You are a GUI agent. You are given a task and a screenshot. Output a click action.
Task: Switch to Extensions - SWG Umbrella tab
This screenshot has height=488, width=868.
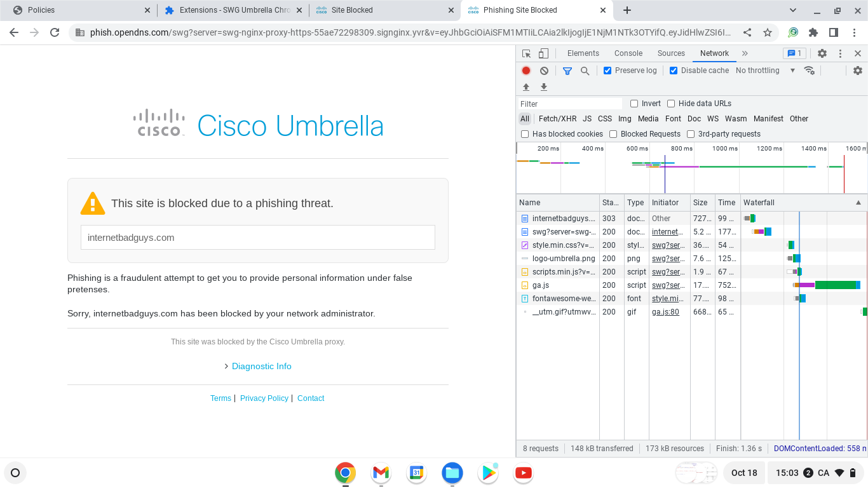(233, 10)
